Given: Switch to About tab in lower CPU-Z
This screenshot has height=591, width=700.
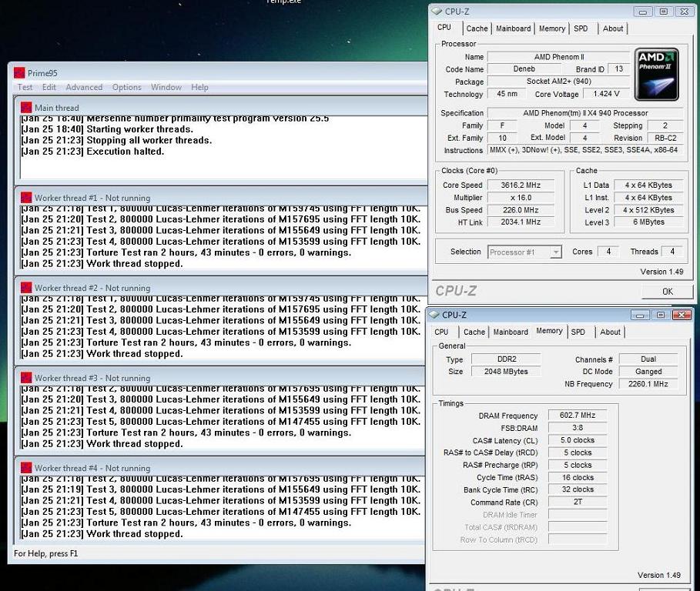Looking at the screenshot, I should [610, 332].
